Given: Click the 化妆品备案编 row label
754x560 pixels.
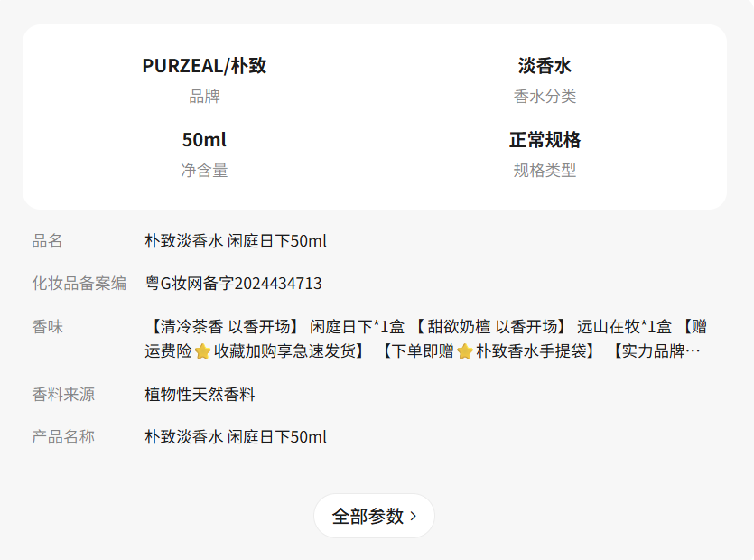Looking at the screenshot, I should [x=79, y=284].
